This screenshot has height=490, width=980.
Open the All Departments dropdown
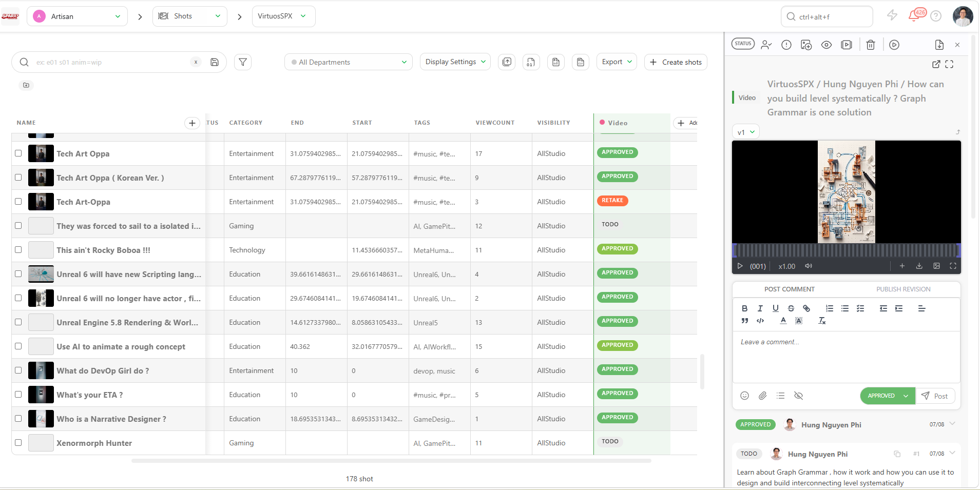tap(349, 62)
